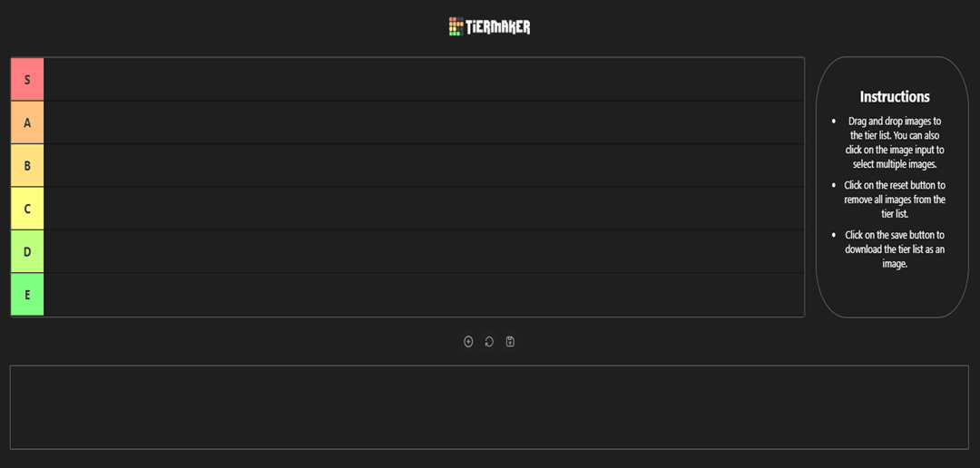
Task: Click the empty image pool box below toolbar
Action: [489, 406]
